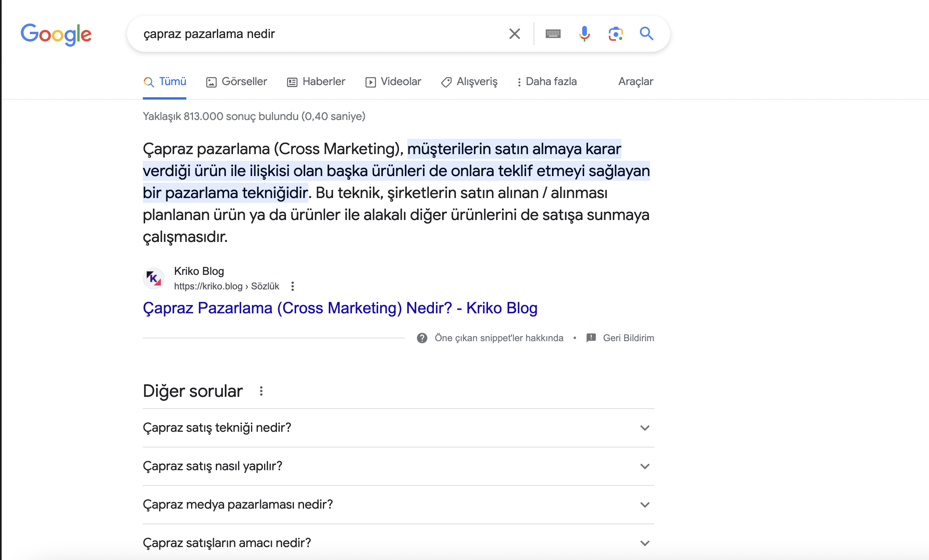
Task: Open the Araçlar tools button
Action: pos(636,82)
